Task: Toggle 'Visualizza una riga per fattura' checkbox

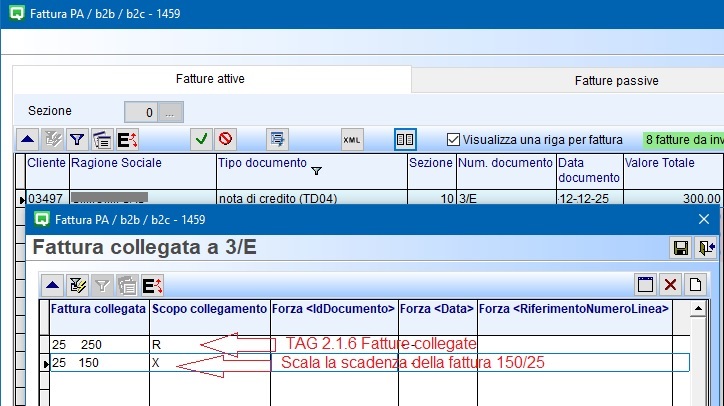Action: (x=454, y=140)
